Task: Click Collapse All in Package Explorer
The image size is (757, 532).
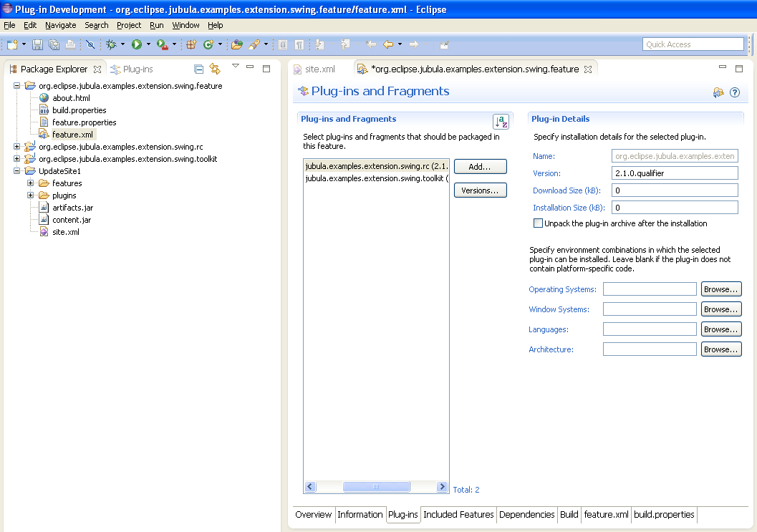Action: coord(198,69)
